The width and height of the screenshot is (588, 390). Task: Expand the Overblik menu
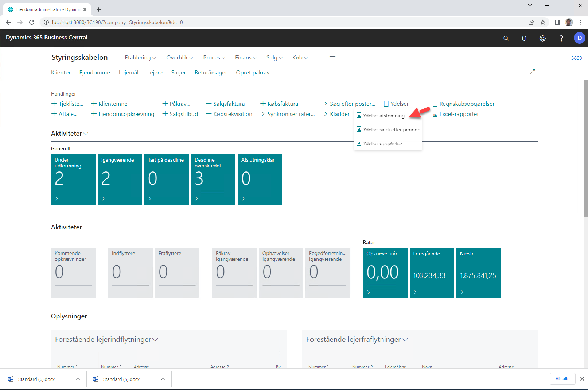[180, 58]
